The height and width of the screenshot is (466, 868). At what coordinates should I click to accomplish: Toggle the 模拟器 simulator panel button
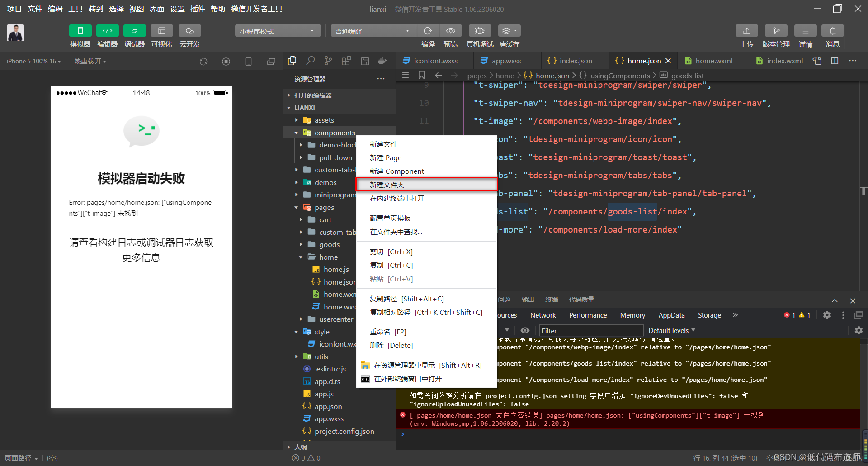(80, 31)
